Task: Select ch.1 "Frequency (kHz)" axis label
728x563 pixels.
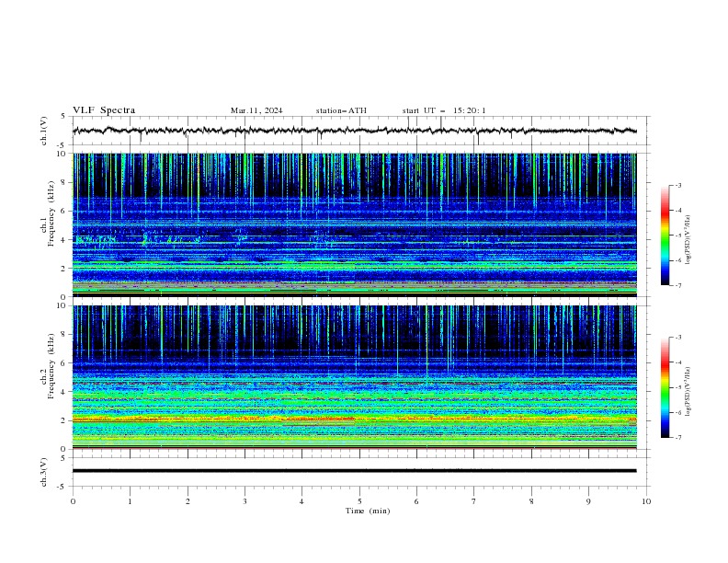Action: (x=51, y=213)
